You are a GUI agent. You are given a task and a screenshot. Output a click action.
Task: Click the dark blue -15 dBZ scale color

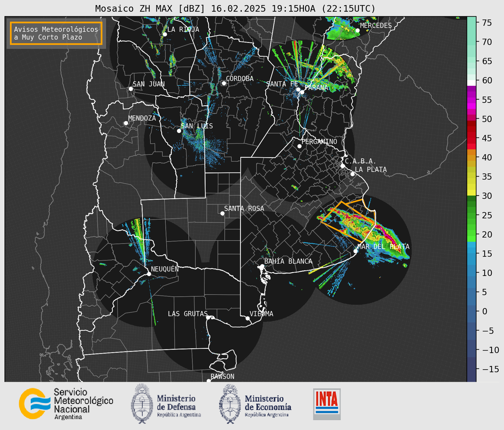471,369
